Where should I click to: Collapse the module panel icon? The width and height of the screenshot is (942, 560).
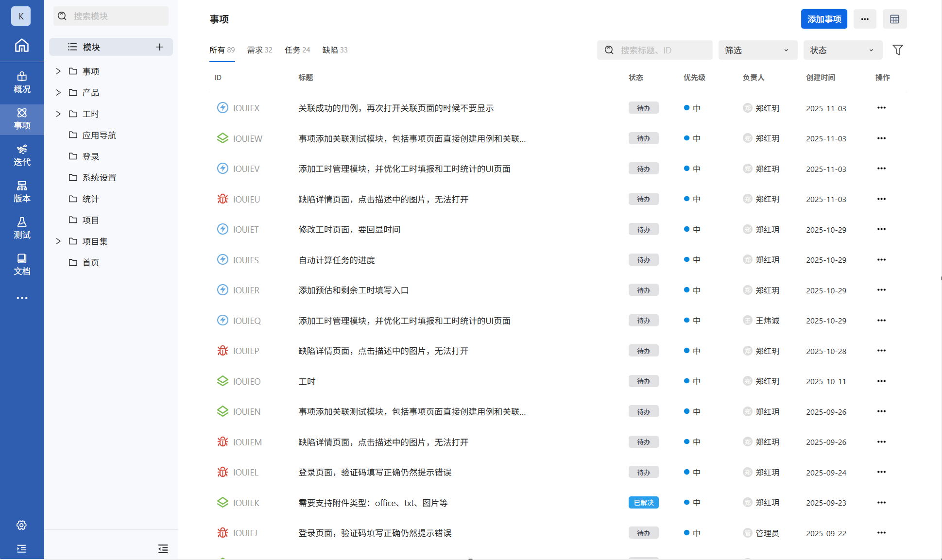pos(163,549)
